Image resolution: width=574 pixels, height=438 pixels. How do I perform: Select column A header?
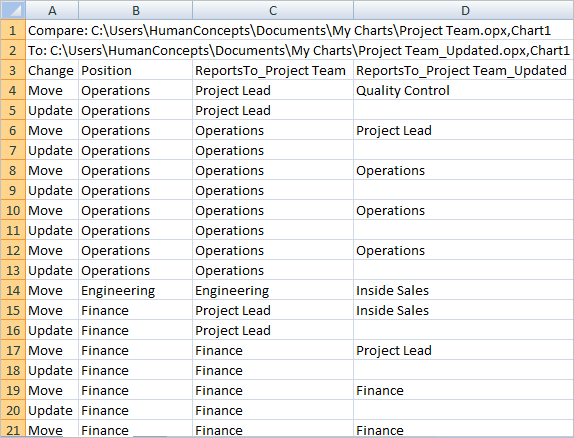point(52,10)
